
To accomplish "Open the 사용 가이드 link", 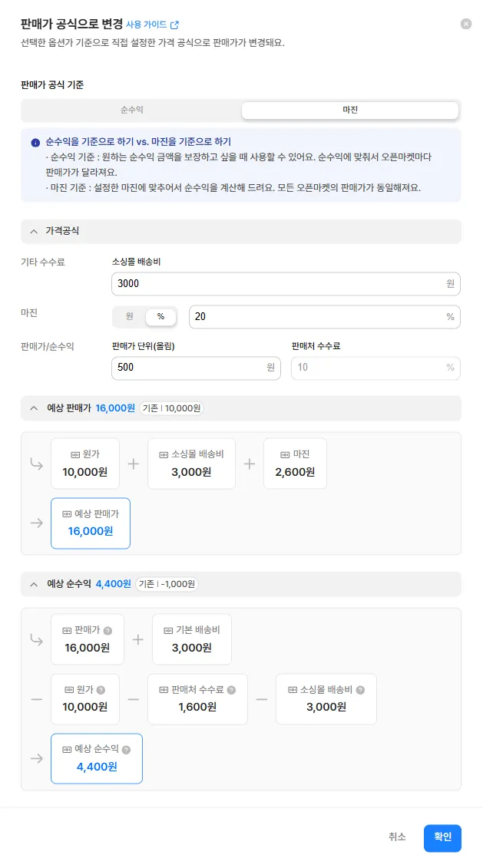I will (146, 25).
